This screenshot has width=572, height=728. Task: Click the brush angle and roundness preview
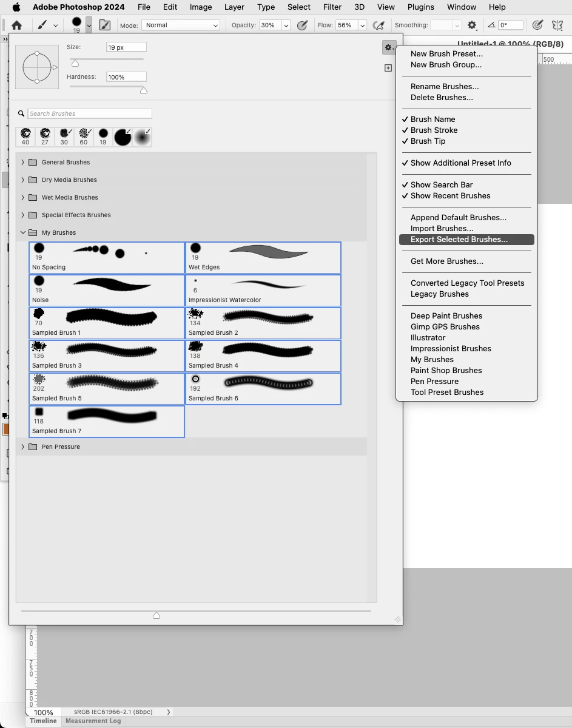[37, 67]
